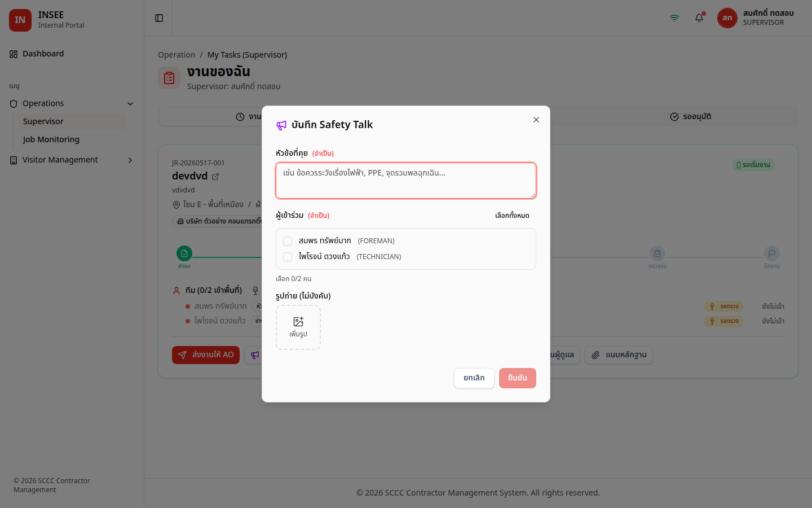Image resolution: width=812 pixels, height=508 pixels.
Task: Open Dashboard in the sidebar
Action: point(72,54)
